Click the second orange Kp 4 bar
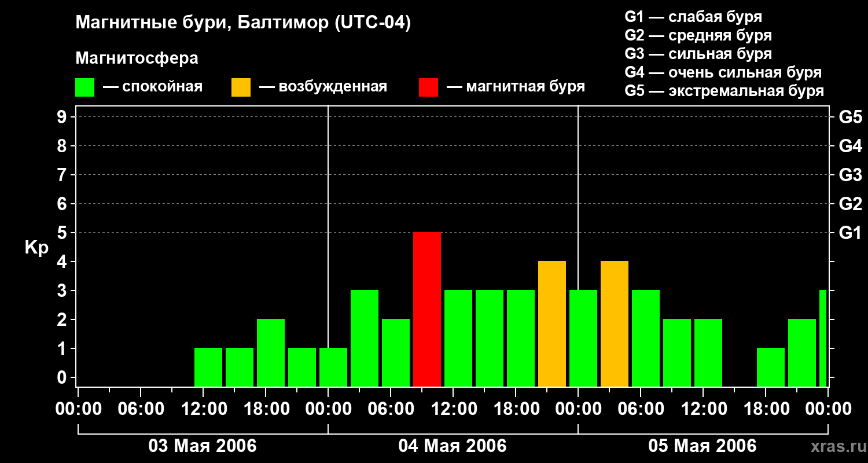This screenshot has width=868, height=463. click(x=615, y=324)
